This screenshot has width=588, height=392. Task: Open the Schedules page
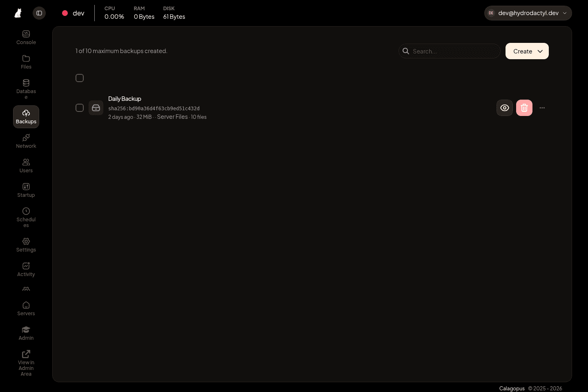pos(26,217)
